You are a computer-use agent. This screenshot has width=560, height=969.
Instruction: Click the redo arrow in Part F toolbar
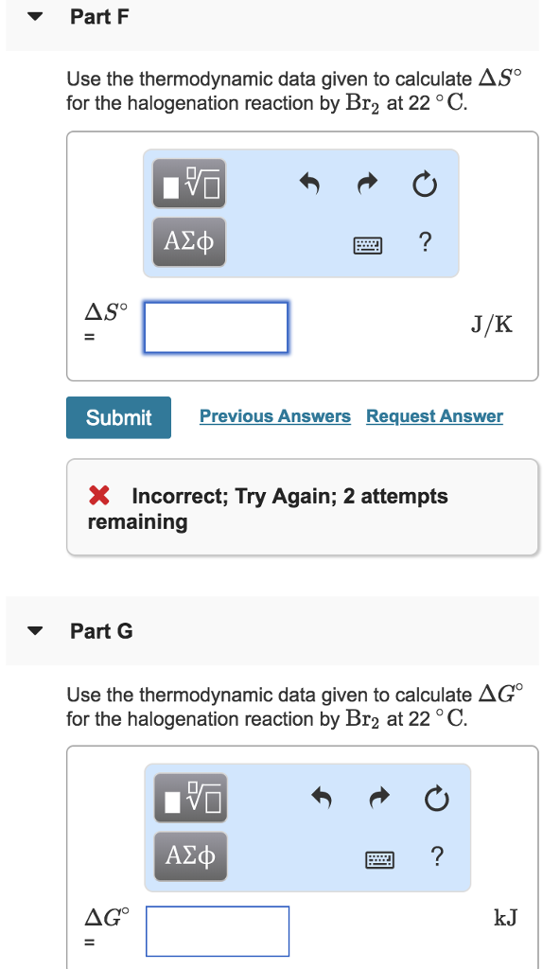point(367,185)
